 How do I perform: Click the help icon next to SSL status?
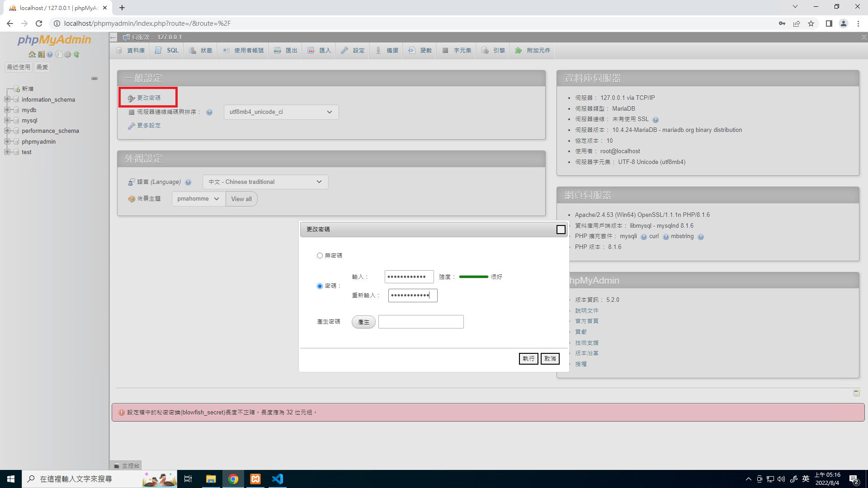tap(656, 120)
